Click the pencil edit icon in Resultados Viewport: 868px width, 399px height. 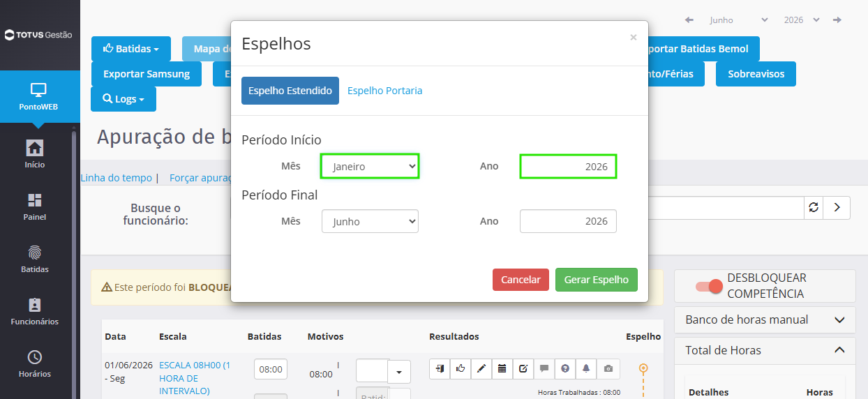coord(481,368)
